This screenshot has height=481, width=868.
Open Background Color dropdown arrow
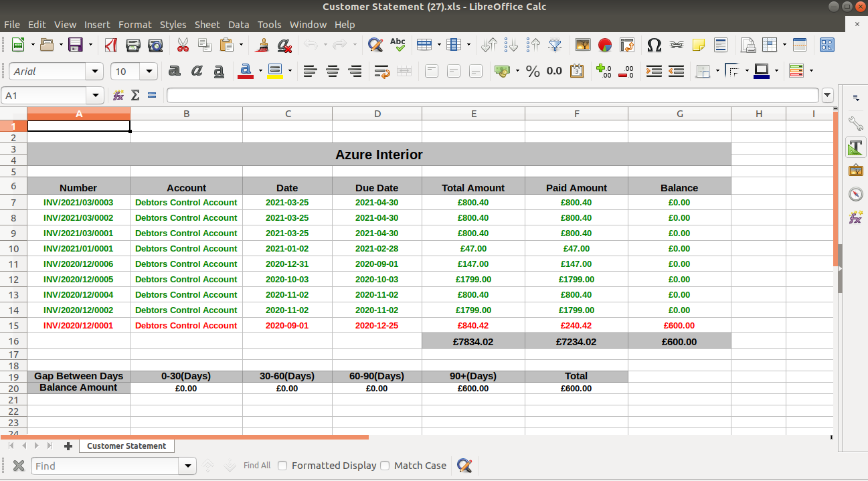point(290,71)
